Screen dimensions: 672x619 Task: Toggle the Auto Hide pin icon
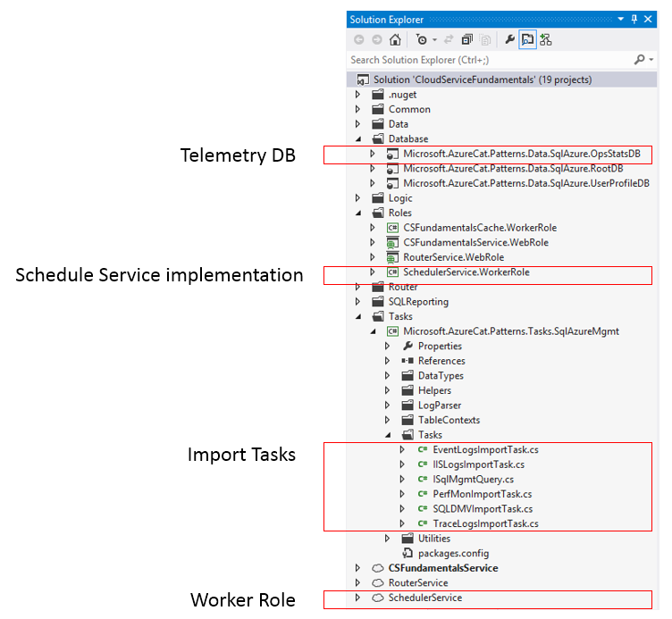[x=634, y=20]
